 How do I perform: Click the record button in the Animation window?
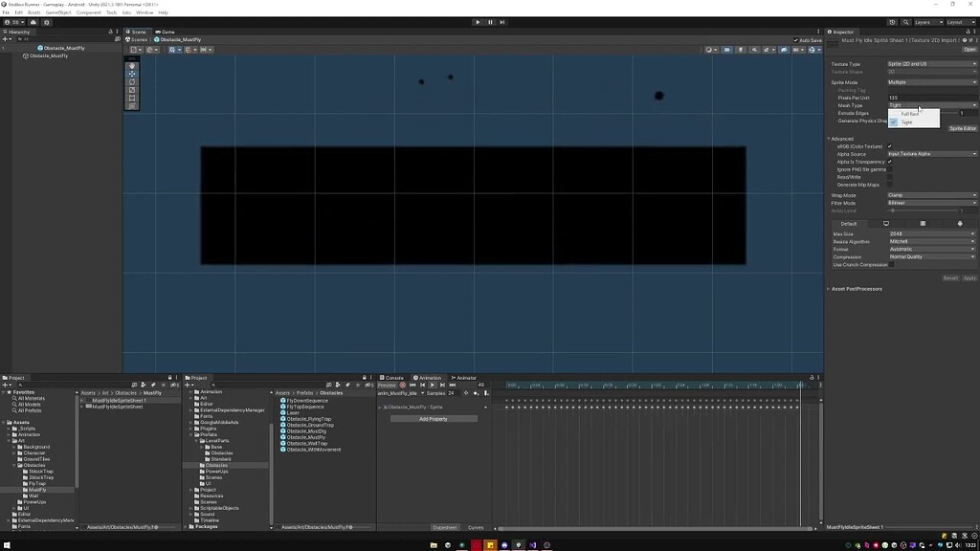[x=404, y=385]
